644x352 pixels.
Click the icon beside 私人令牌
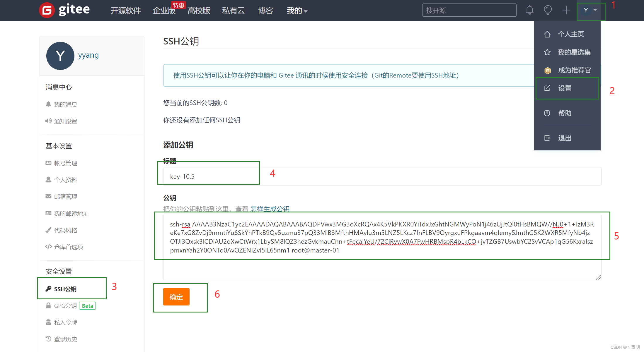tap(48, 322)
